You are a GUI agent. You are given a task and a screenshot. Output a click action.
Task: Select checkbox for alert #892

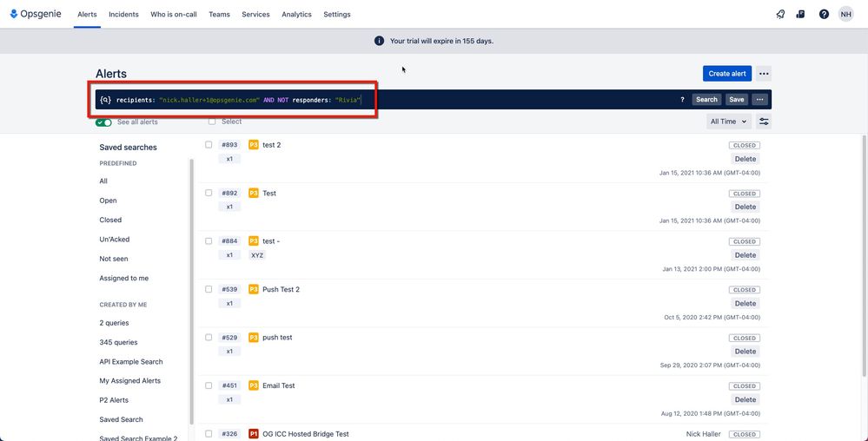point(209,193)
